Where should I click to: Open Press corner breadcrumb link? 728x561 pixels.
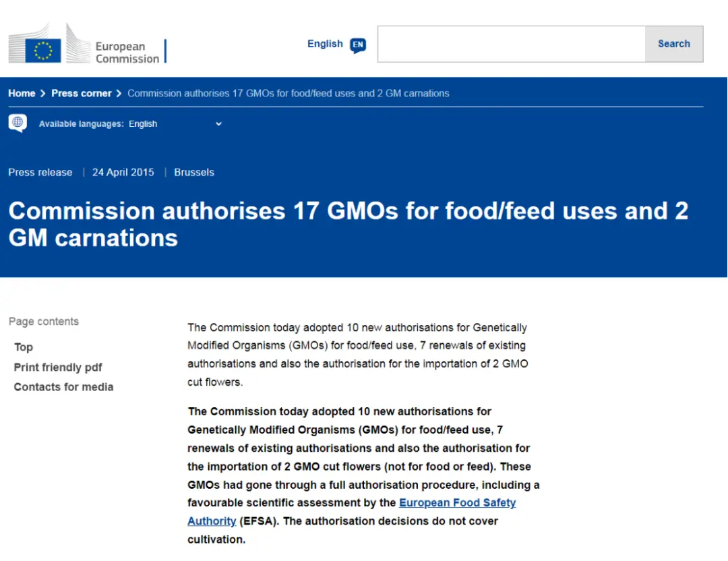(x=82, y=94)
